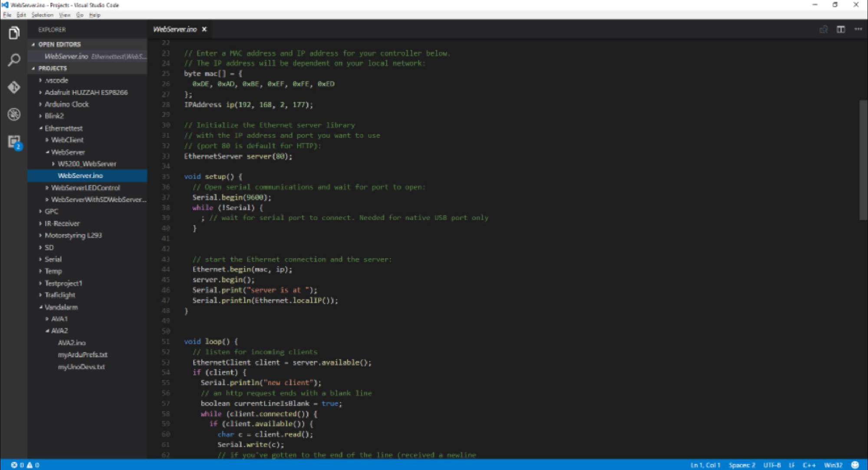Viewport: 868px width, 470px height.
Task: Open AVA2.ino file in explorer
Action: tap(72, 343)
